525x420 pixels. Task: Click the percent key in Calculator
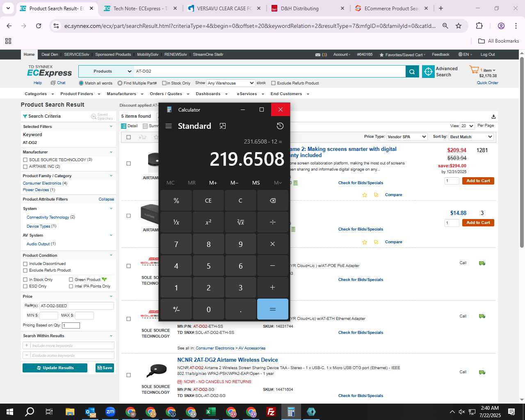176,201
